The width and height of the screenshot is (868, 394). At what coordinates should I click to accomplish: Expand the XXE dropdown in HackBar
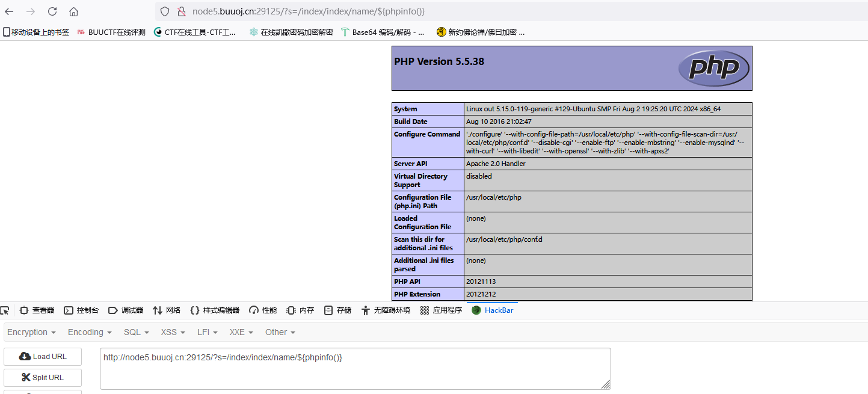click(242, 332)
